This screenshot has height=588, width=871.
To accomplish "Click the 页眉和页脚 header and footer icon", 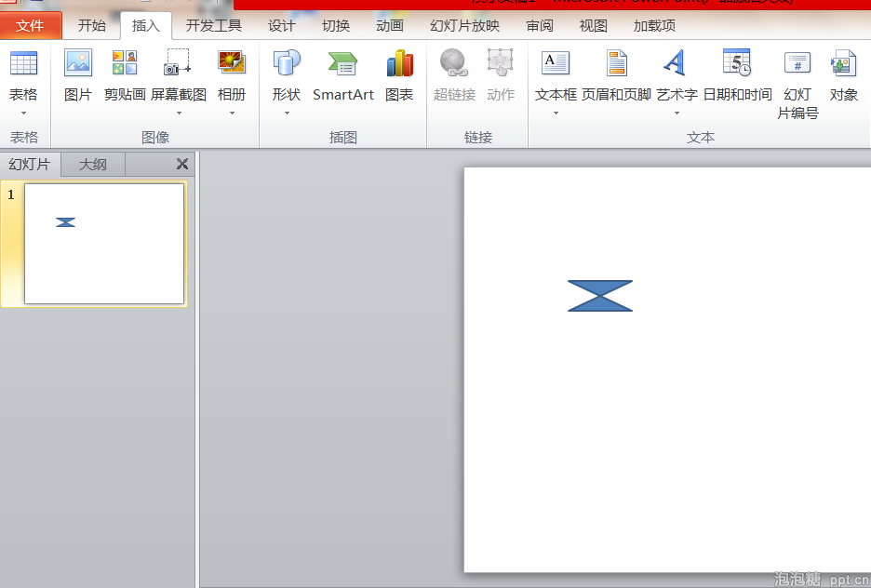I will [616, 63].
